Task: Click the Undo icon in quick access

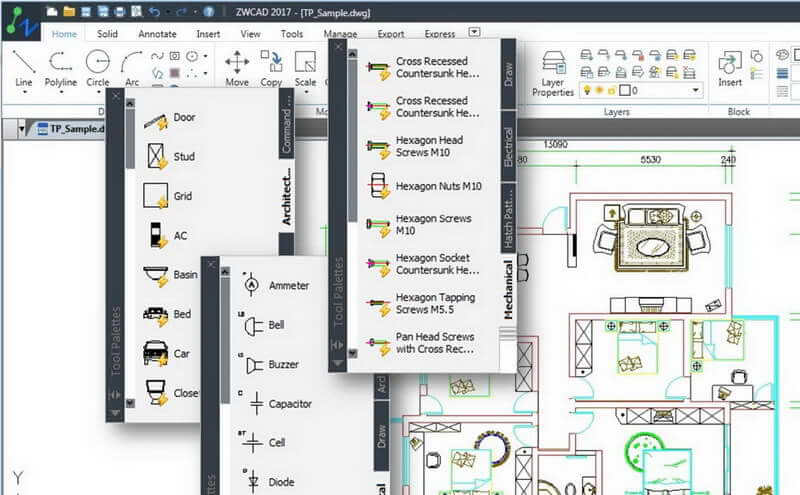Action: pos(155,11)
